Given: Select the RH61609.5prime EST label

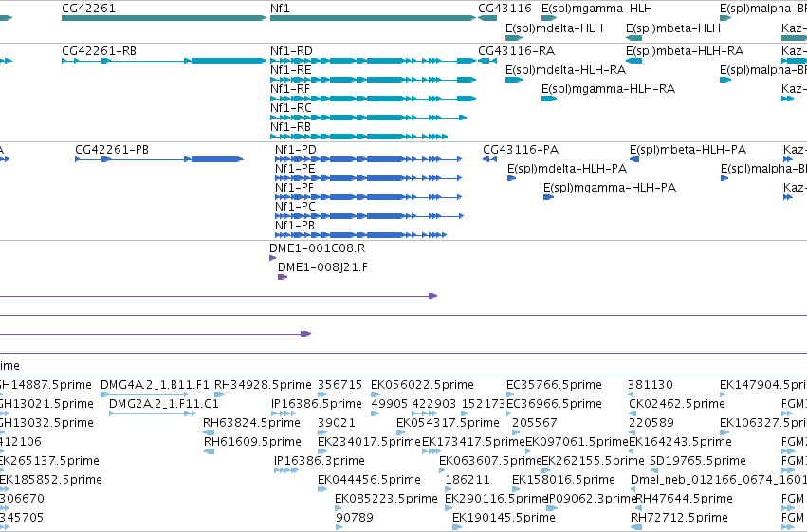Looking at the screenshot, I should [252, 442].
